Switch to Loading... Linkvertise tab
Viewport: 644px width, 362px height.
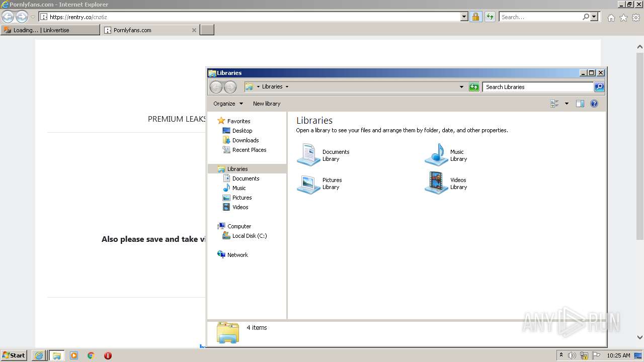[x=50, y=30]
